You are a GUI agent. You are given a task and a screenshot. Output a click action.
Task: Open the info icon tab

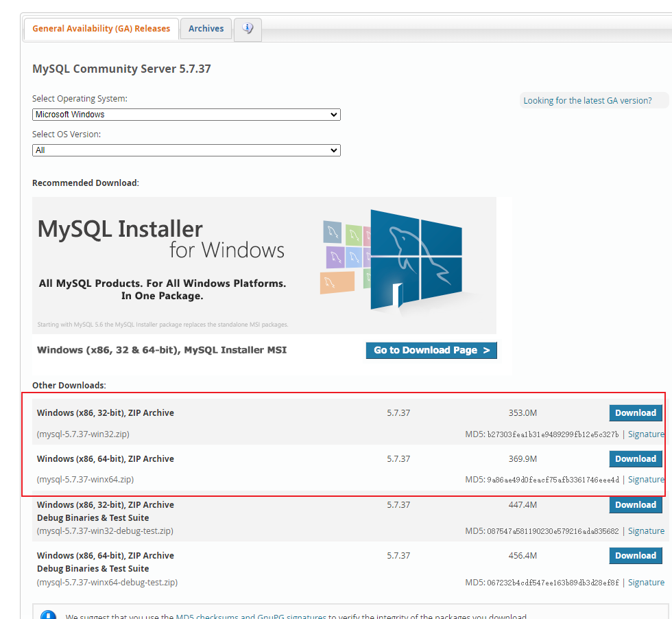(248, 30)
